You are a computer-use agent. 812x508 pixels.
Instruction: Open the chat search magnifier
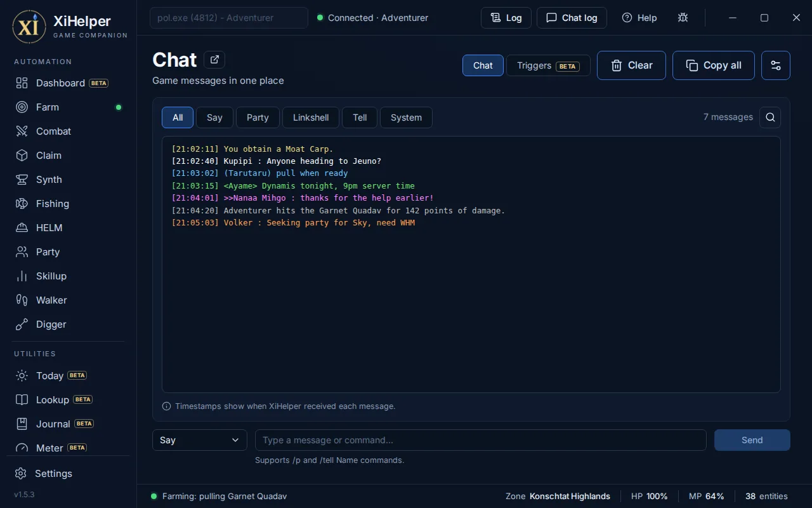pyautogui.click(x=770, y=117)
